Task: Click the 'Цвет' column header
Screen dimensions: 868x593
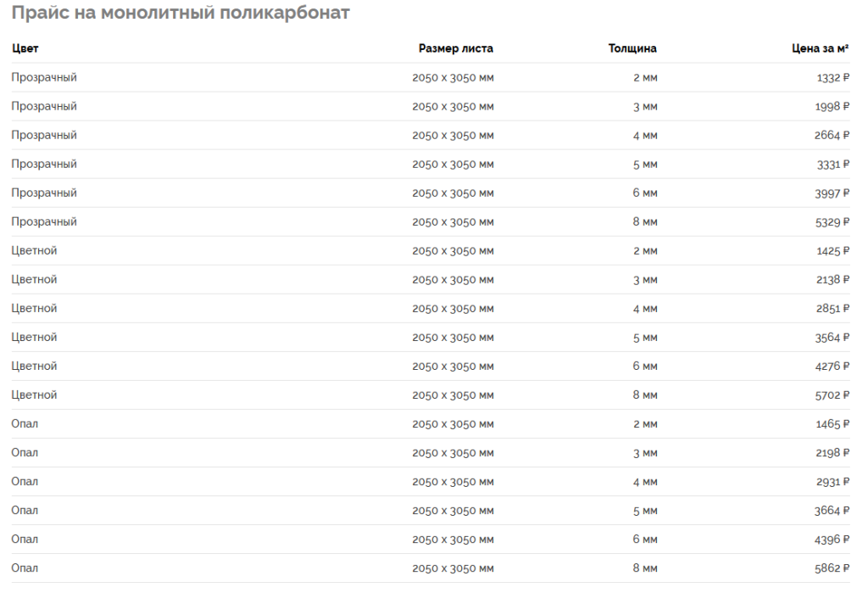Action: [x=25, y=48]
